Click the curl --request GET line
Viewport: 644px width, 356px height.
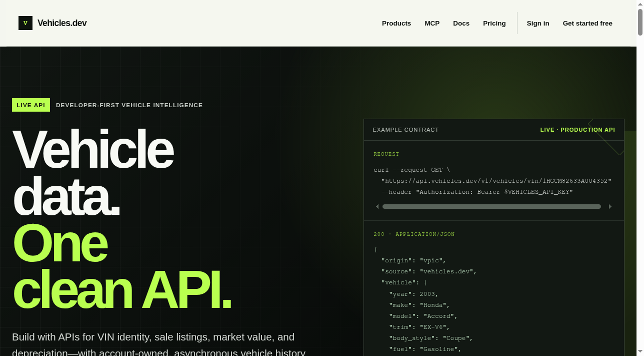coord(412,170)
